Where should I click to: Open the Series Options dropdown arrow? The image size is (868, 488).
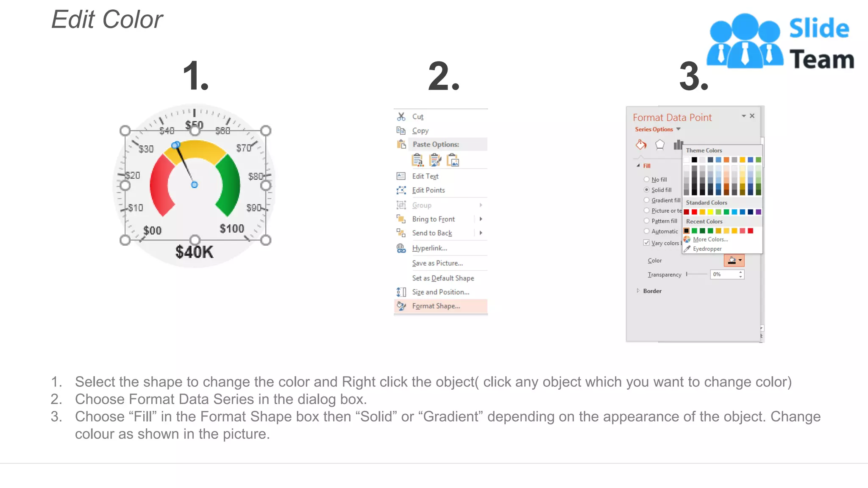[x=679, y=129]
